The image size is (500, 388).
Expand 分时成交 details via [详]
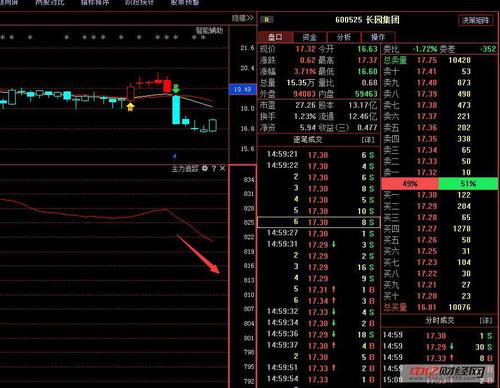(486, 321)
